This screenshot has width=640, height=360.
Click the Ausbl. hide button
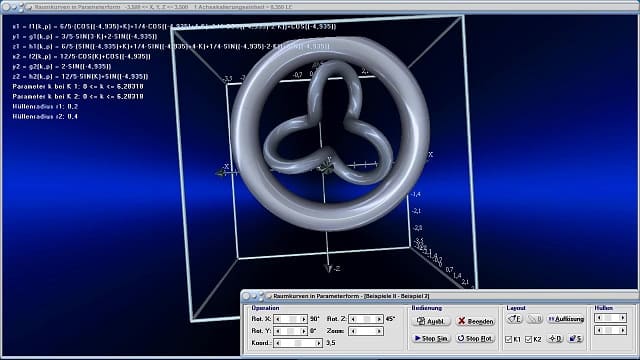click(x=431, y=321)
